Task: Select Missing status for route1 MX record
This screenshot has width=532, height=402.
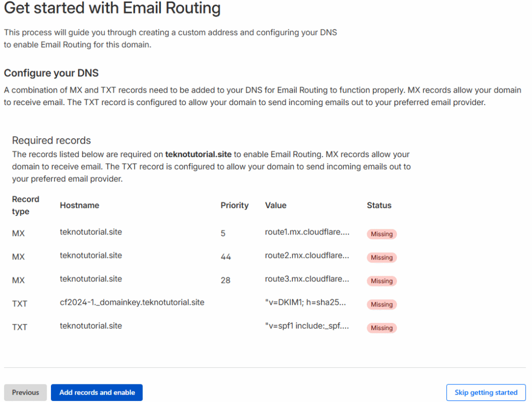Action: pos(382,234)
